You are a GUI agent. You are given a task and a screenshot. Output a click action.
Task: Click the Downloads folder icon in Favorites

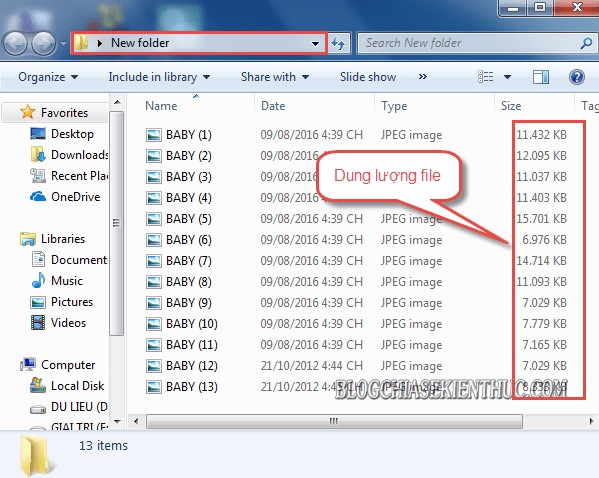tap(37, 155)
